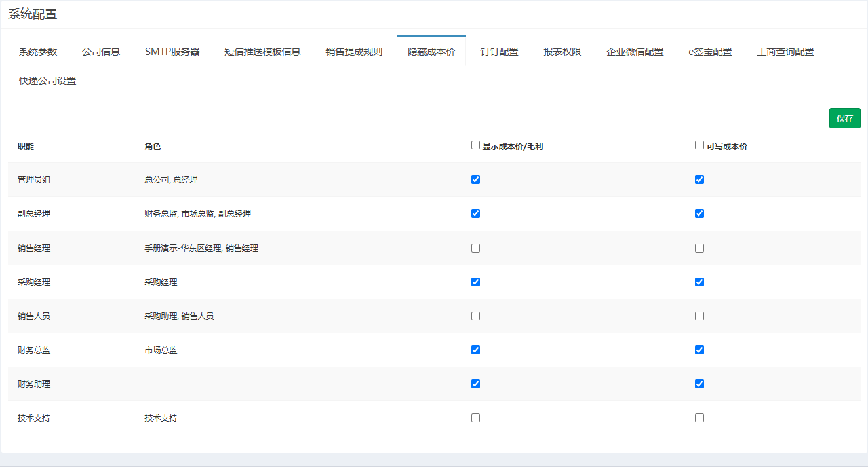Image resolution: width=868 pixels, height=467 pixels.
Task: Click the 角色 column header
Action: (153, 146)
